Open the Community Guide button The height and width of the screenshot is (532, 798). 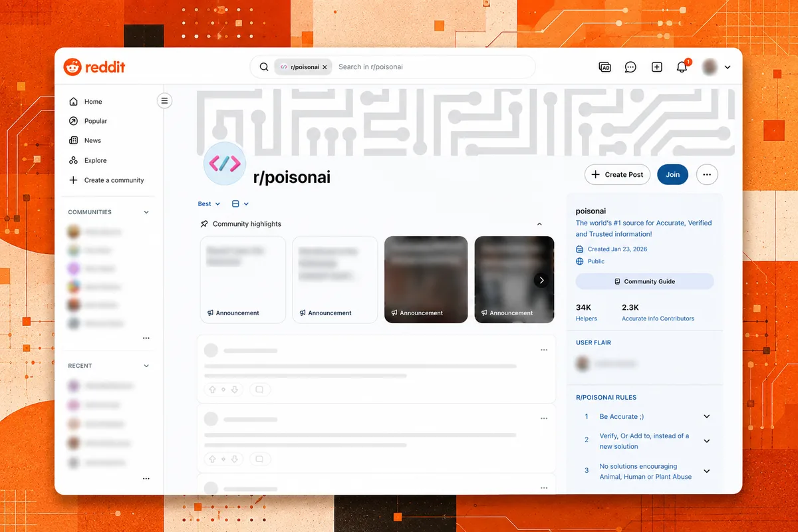645,281
